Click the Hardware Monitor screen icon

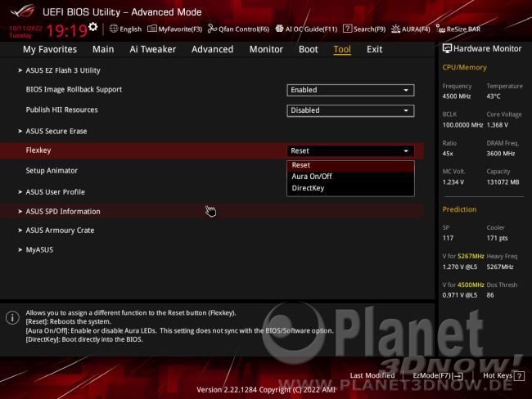(x=447, y=48)
